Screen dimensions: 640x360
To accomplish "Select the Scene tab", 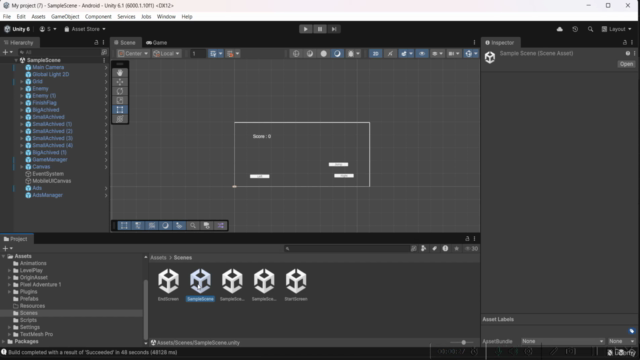I will coord(125,42).
